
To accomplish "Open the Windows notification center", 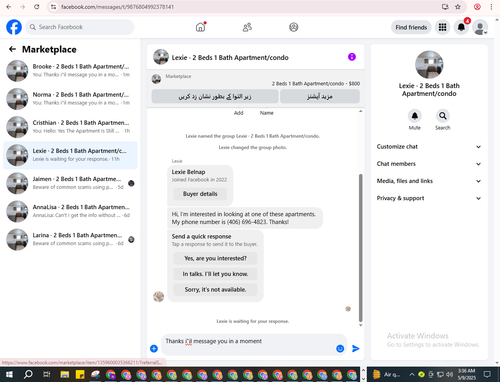I will coord(487,374).
